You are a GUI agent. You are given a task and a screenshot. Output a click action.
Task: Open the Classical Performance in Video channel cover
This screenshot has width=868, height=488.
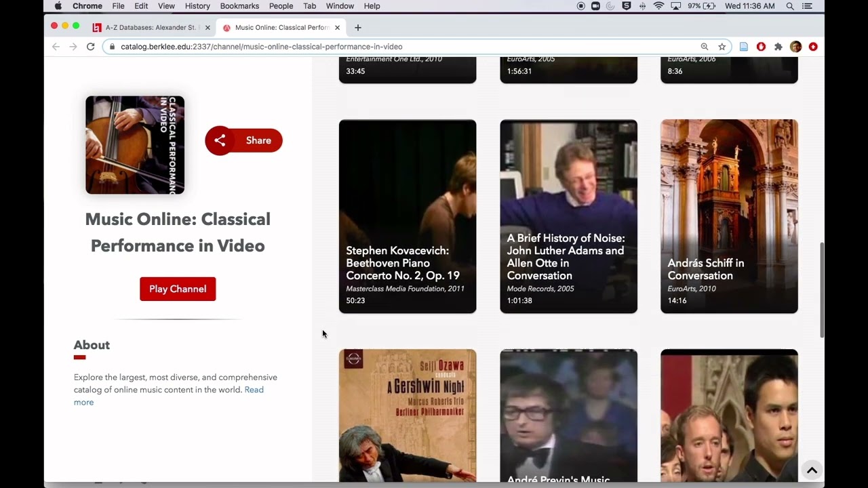[x=135, y=145]
